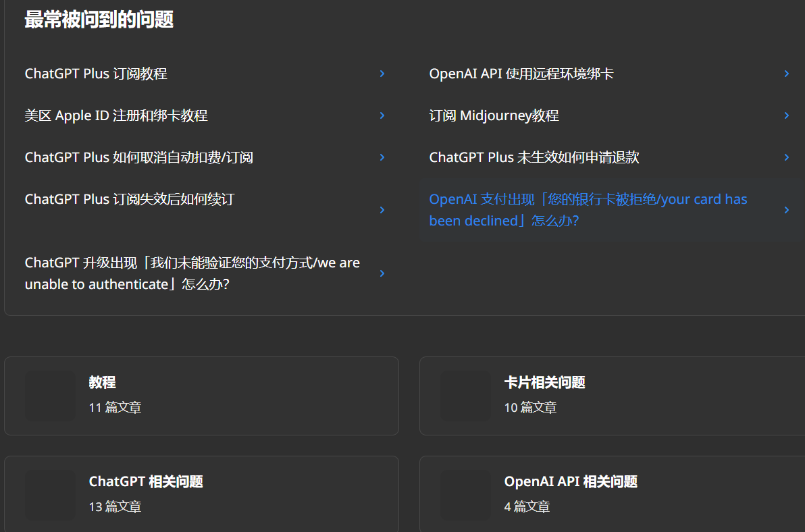Open "ChatGPT Plus 未生效如何申请退款" article
This screenshot has height=532, width=805.
(534, 157)
